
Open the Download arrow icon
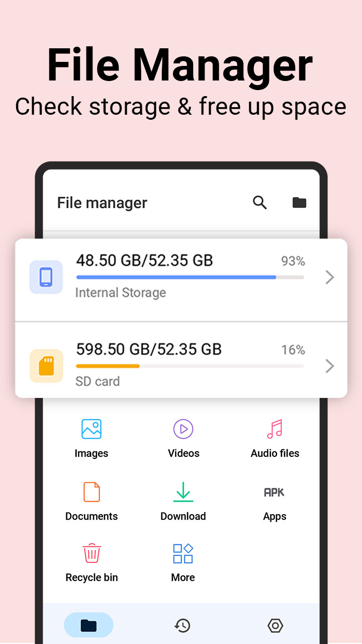(183, 492)
